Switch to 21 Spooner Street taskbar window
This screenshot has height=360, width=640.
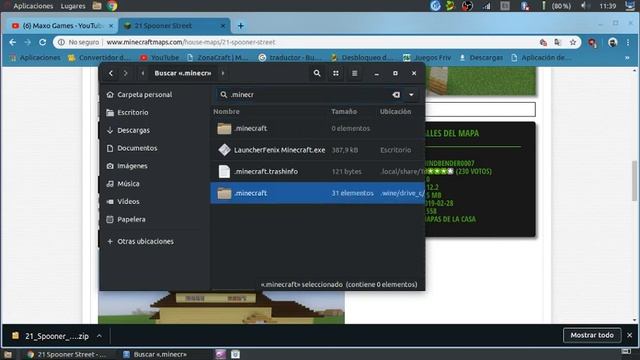(67, 354)
